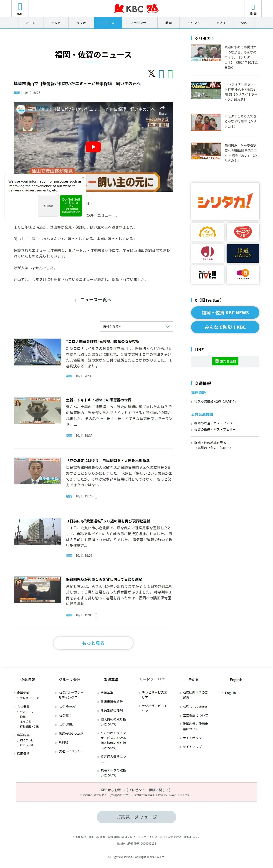Select the アプリ nav tab

(x=220, y=23)
